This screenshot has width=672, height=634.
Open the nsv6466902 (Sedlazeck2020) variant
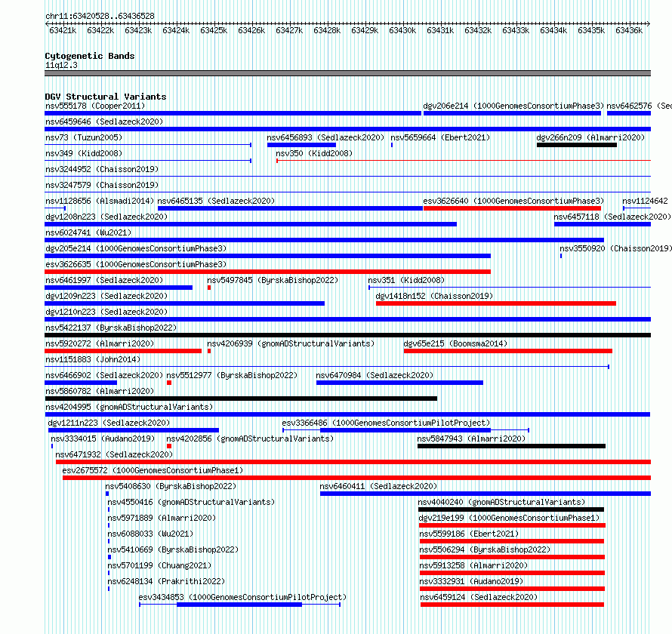coord(104,375)
